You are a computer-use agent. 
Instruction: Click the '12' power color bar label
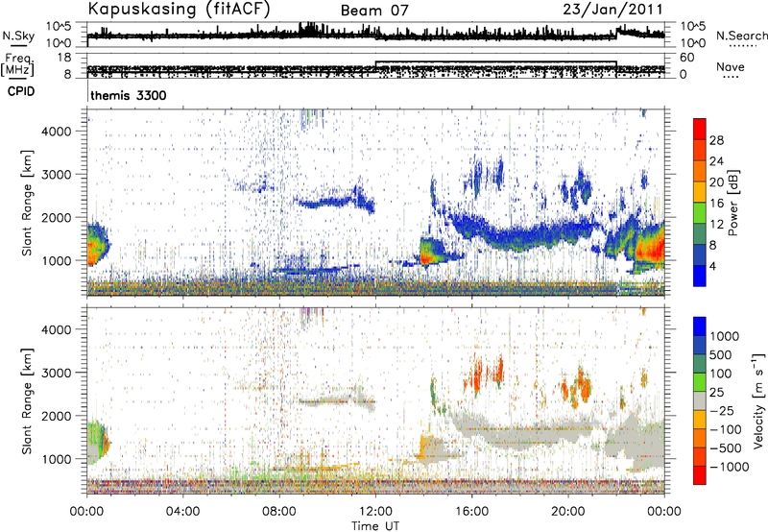716,225
